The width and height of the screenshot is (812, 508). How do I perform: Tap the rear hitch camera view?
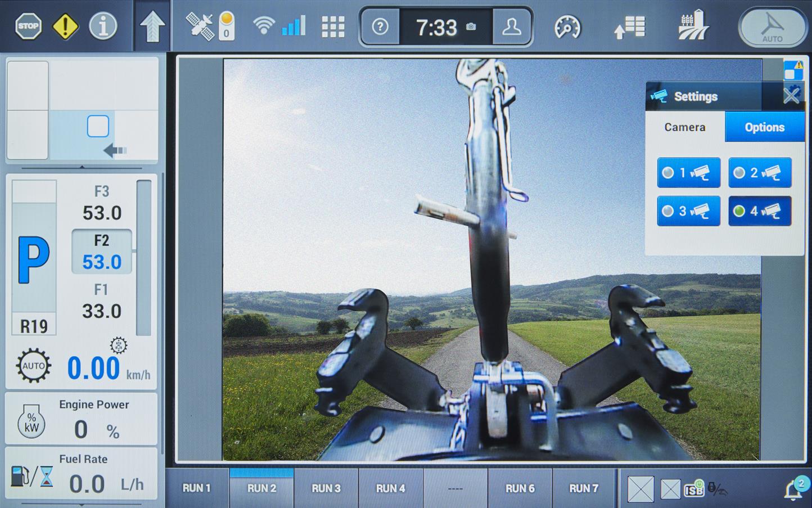pyautogui.click(x=492, y=259)
